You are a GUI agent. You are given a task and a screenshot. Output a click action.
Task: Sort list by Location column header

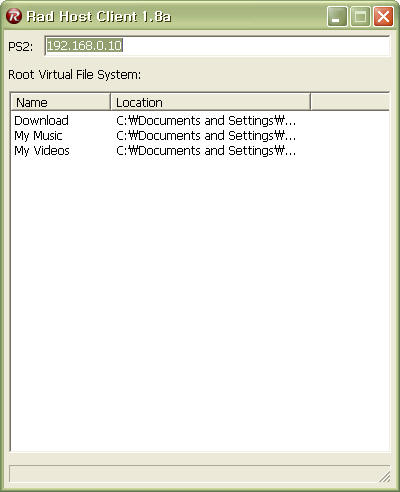tap(210, 102)
